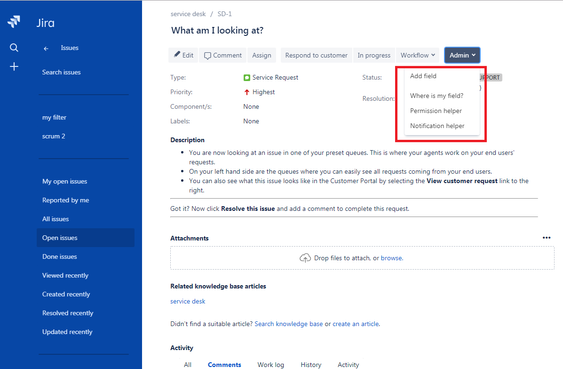Switch to the Activity tab
This screenshot has width=563, height=369.
click(x=348, y=365)
